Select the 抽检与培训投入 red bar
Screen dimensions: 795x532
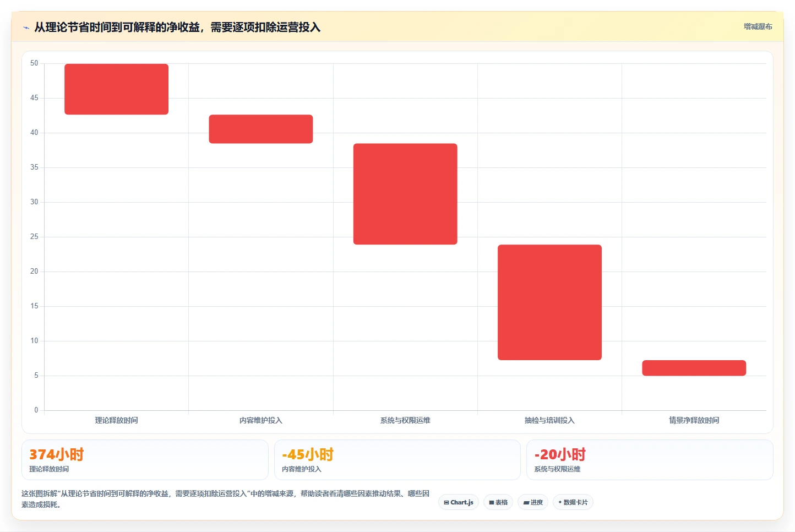click(x=549, y=302)
